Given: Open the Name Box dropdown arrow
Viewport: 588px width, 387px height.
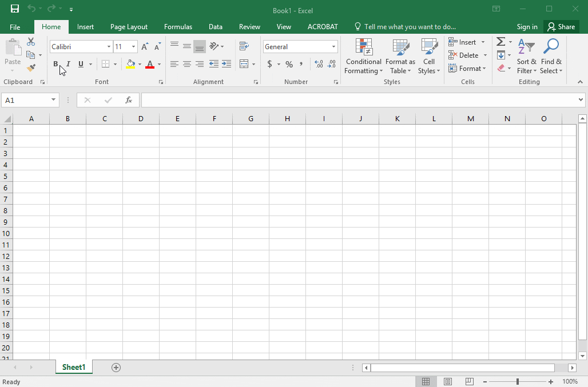Looking at the screenshot, I should click(54, 100).
